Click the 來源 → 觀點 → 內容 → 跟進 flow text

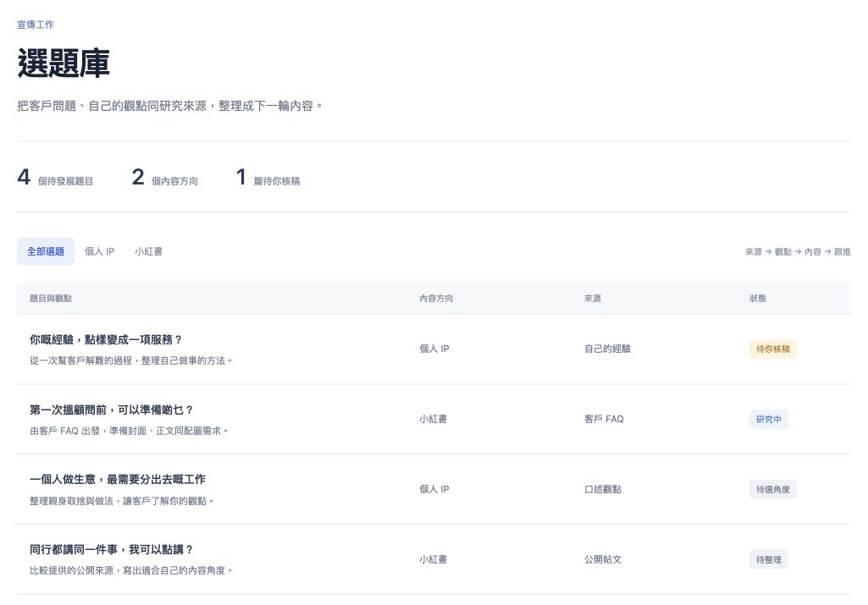(798, 251)
